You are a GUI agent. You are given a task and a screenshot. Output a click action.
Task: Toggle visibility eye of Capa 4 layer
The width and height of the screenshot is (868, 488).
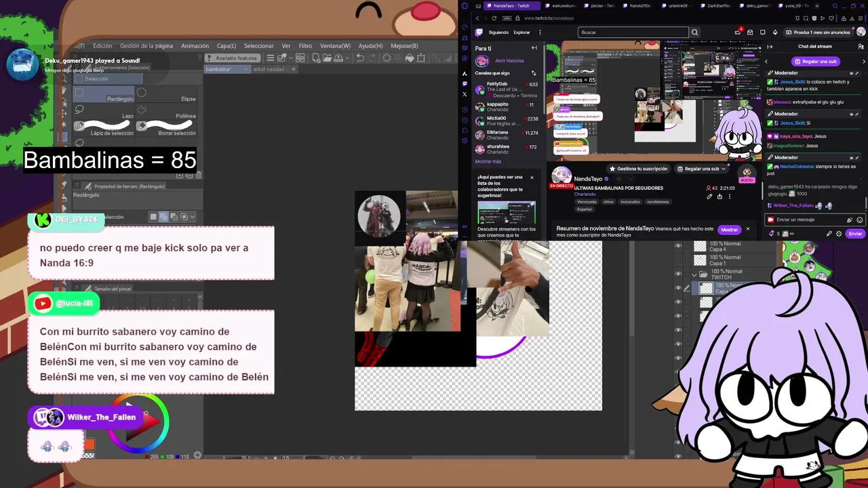tap(678, 246)
